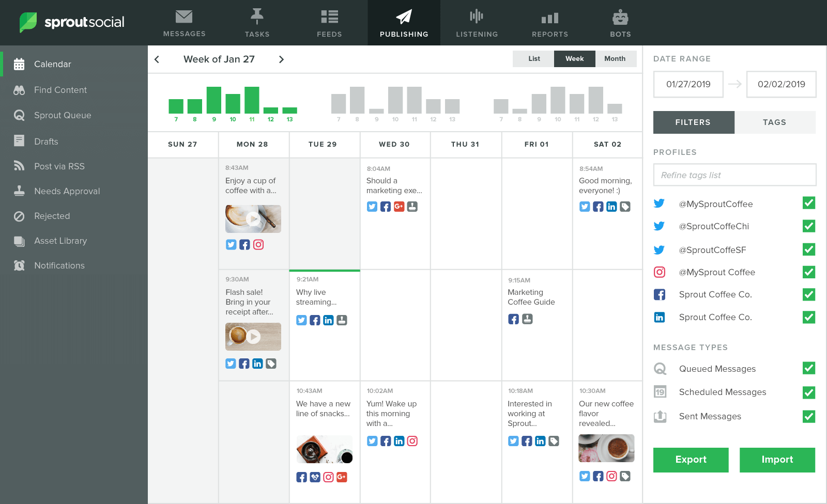Click the Import button

(x=777, y=460)
